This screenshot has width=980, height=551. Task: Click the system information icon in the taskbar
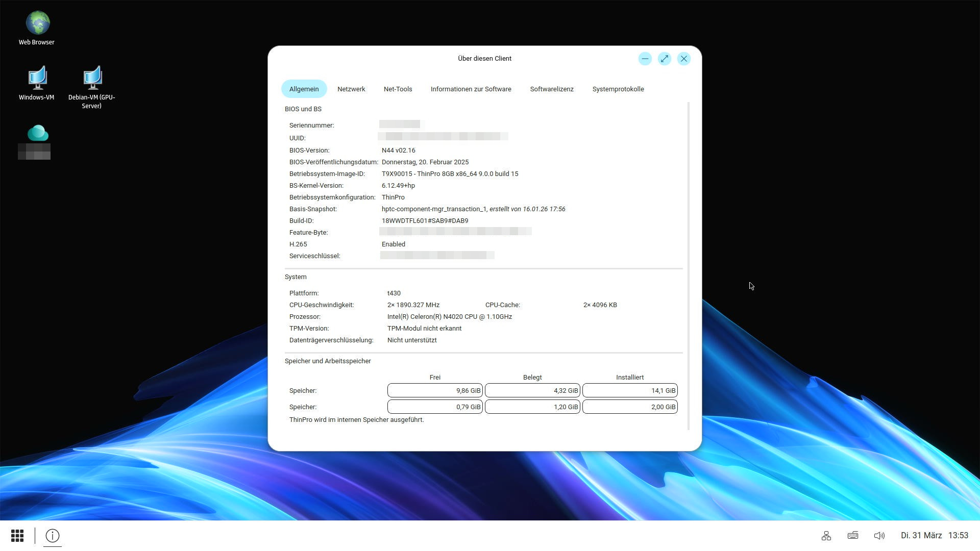(52, 535)
